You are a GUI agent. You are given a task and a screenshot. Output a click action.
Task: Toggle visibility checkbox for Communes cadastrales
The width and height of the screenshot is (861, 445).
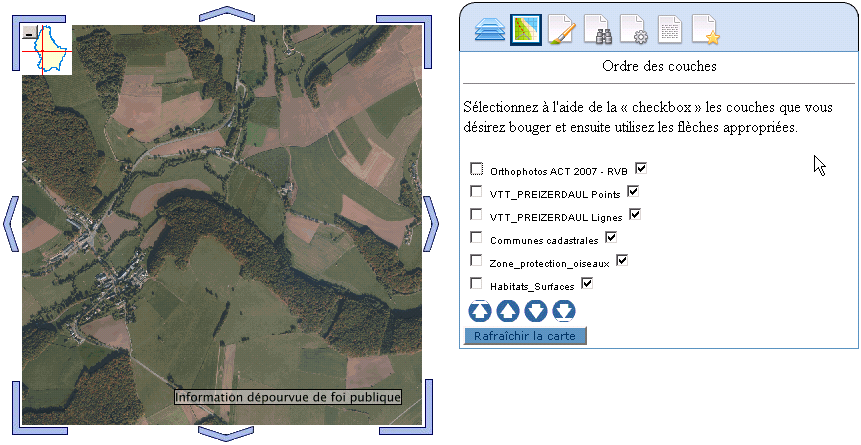[611, 238]
